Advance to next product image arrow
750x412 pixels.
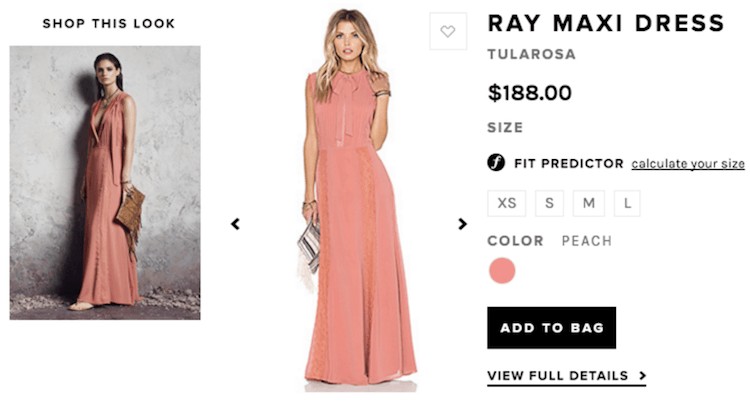462,224
